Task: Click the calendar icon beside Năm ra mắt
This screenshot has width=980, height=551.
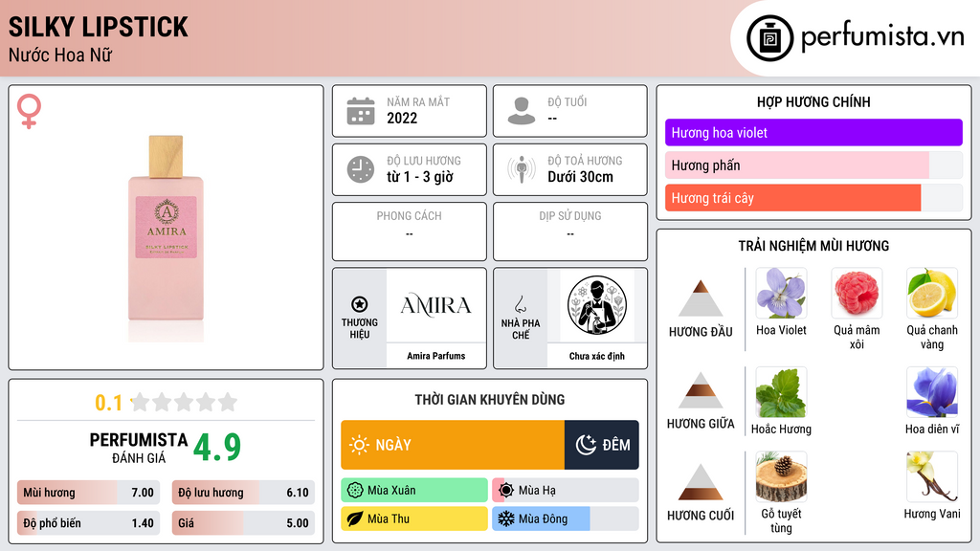Action: [361, 111]
